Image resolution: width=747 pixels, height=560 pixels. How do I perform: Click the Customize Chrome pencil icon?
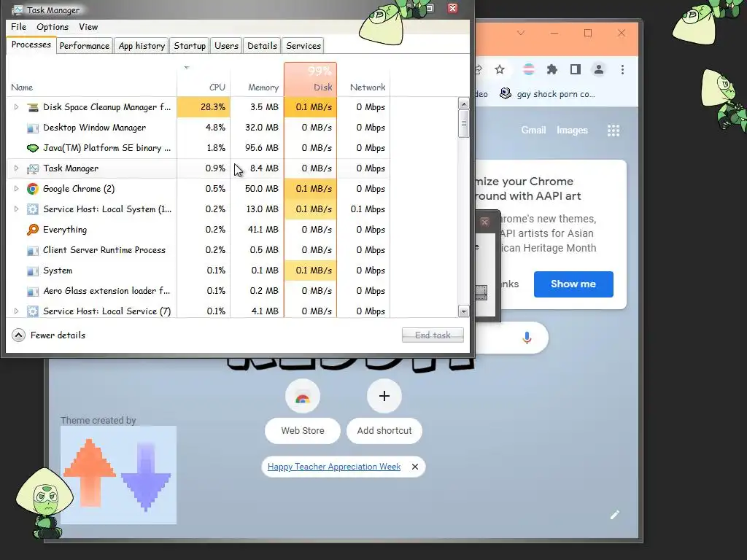(614, 515)
